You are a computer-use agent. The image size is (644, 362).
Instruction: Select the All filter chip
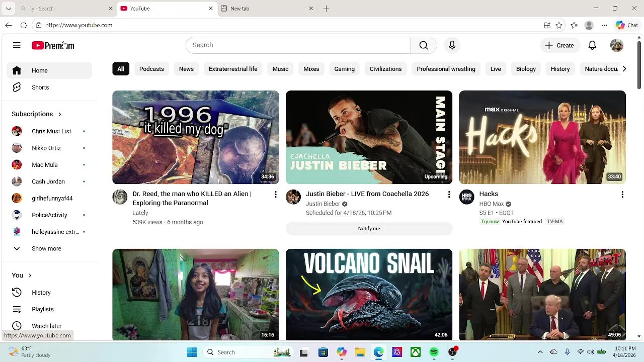point(121,69)
